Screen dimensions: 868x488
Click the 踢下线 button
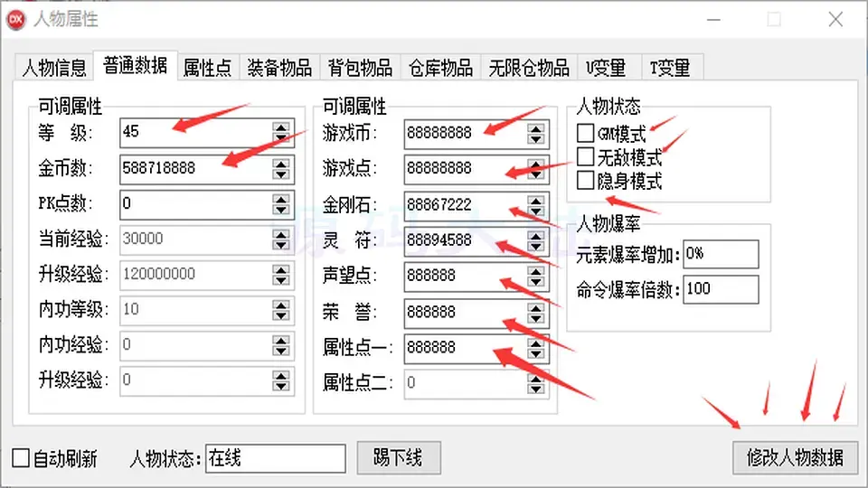(x=399, y=457)
